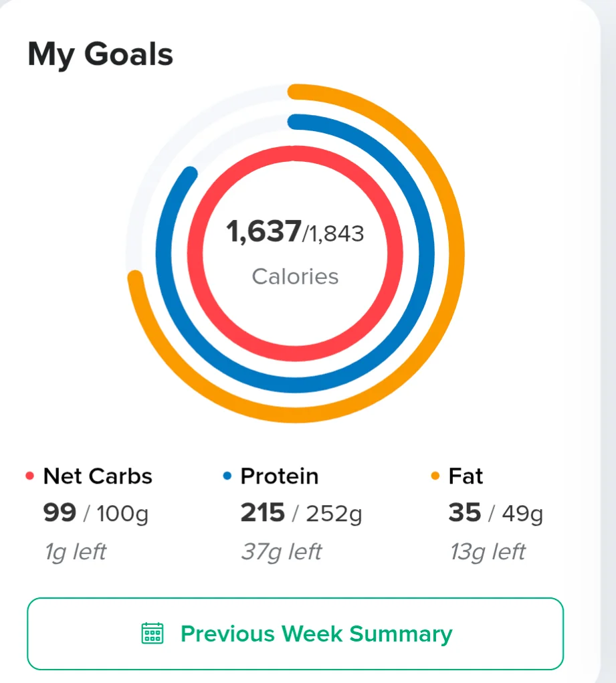The image size is (616, 683).
Task: Open the Previous Week Summary button
Action: tap(296, 633)
